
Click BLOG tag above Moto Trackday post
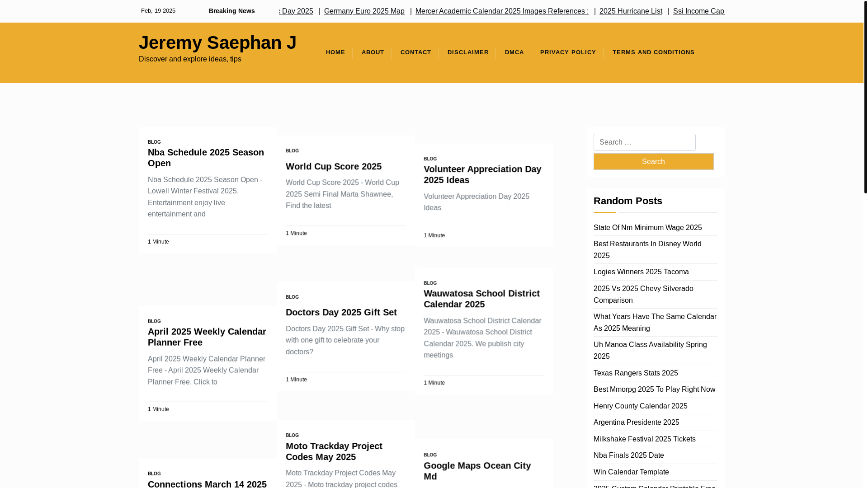292,436
